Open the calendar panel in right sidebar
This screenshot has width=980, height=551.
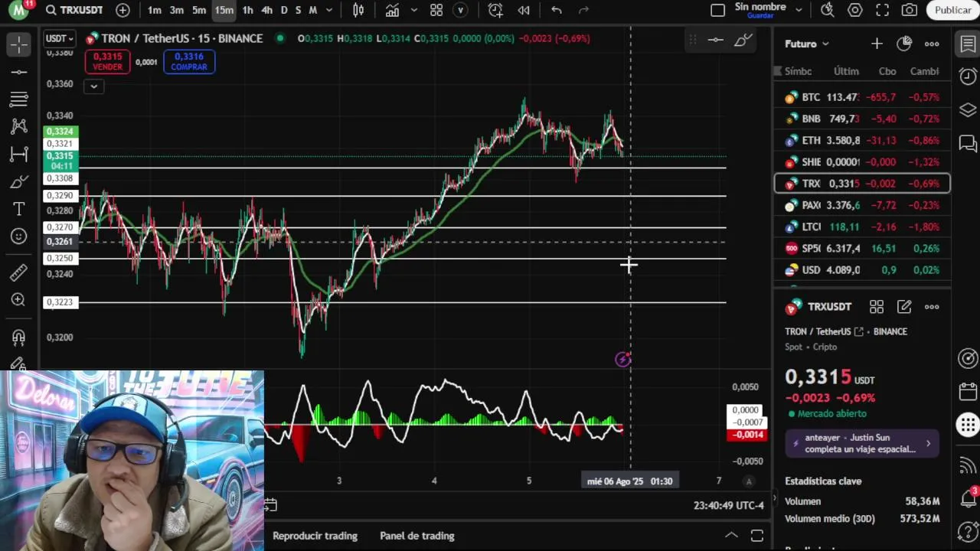968,392
